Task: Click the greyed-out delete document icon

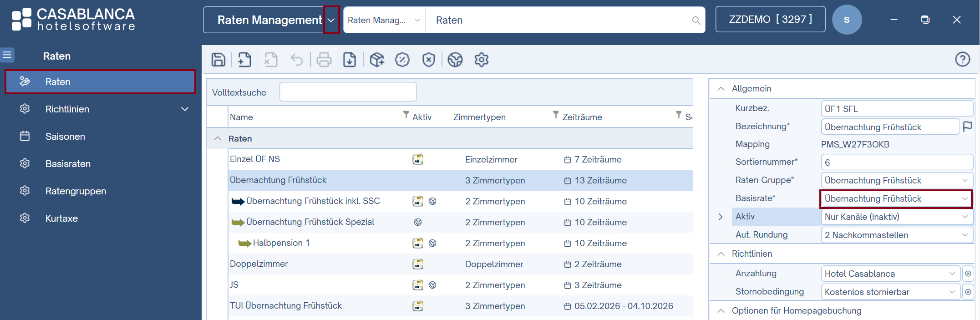Action: [270, 60]
